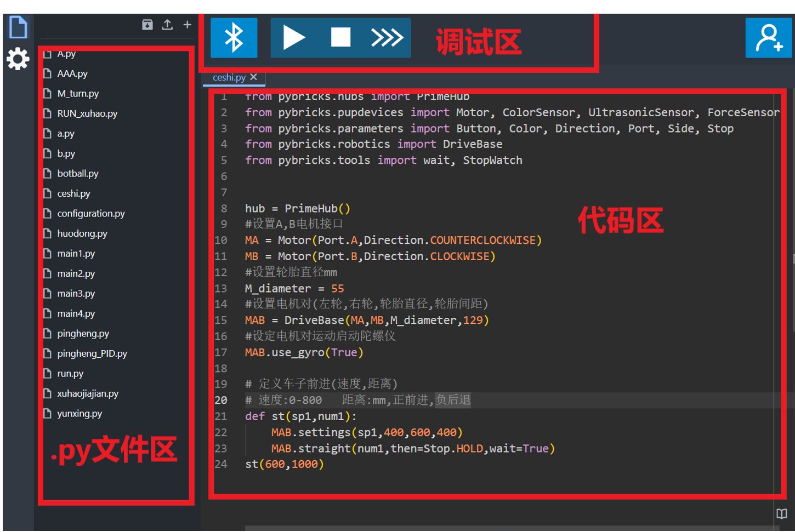Click the MAB.straight line with Stop.HOLD
The height and width of the screenshot is (532, 795).
[413, 448]
